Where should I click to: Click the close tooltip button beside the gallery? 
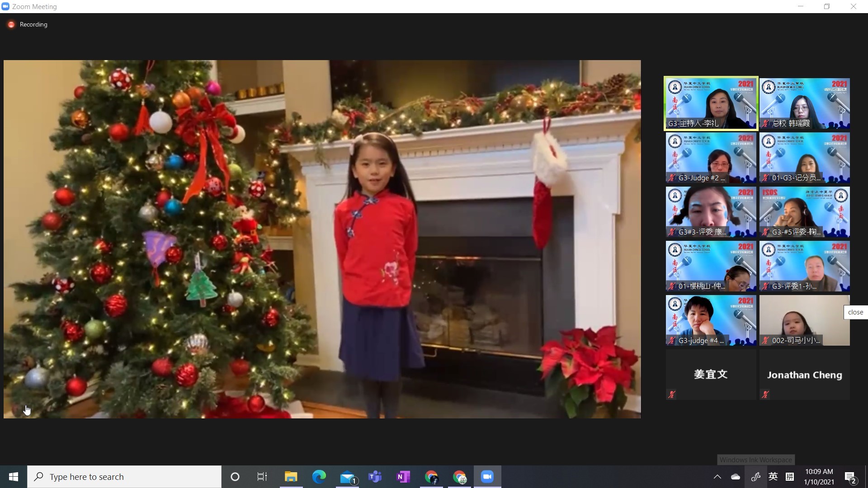pyautogui.click(x=855, y=312)
